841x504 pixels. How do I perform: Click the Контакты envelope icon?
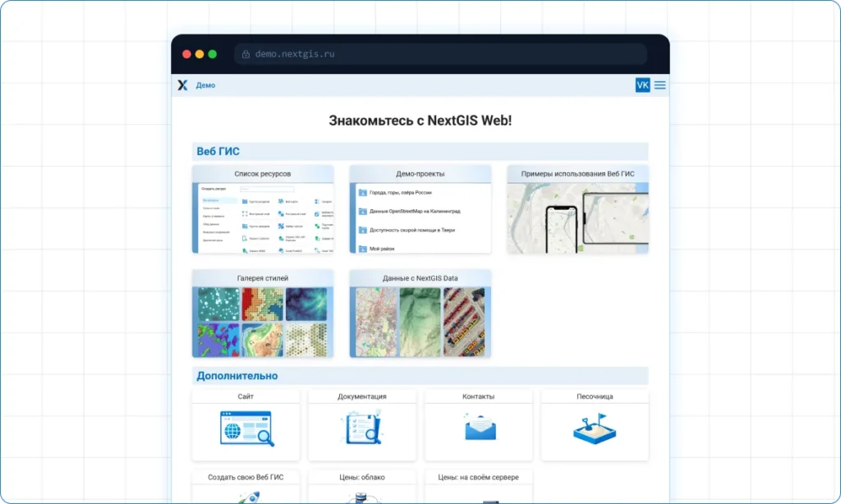(x=478, y=427)
